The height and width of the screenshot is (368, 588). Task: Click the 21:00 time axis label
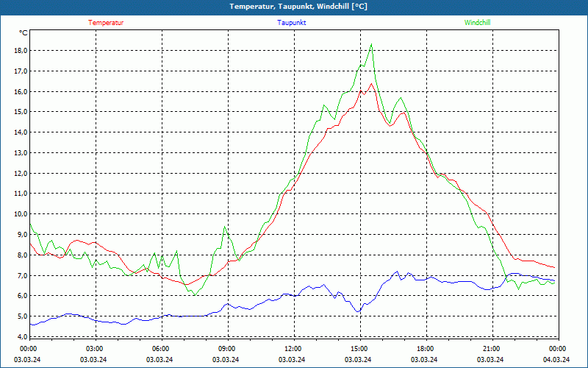pyautogui.click(x=492, y=349)
